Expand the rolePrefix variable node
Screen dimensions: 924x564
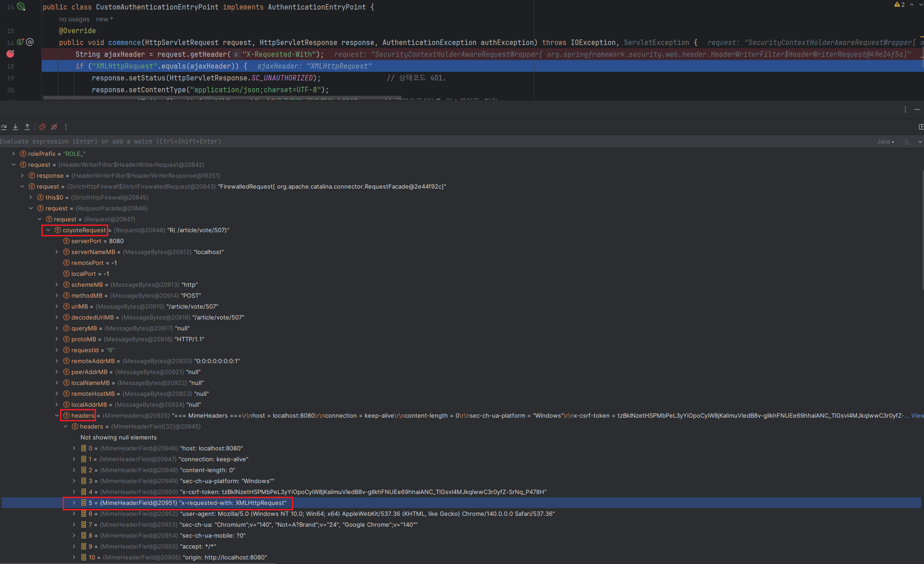[x=14, y=154]
